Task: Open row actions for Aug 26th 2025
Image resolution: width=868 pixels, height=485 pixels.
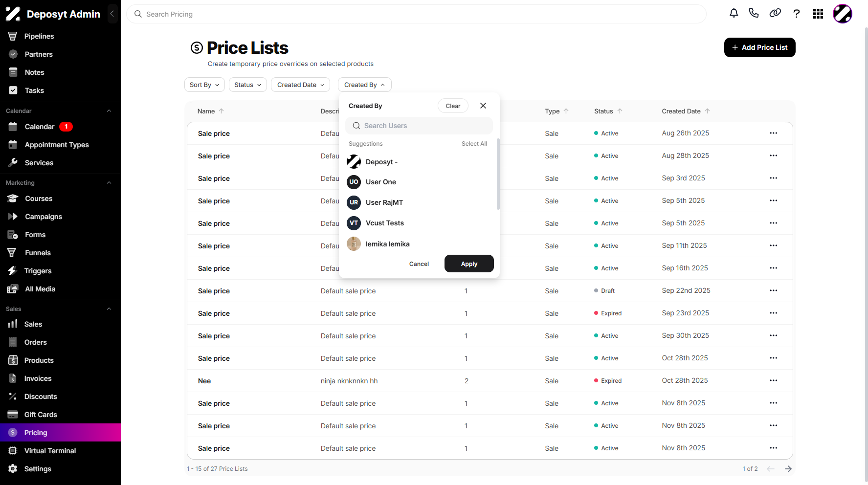Action: [x=773, y=133]
